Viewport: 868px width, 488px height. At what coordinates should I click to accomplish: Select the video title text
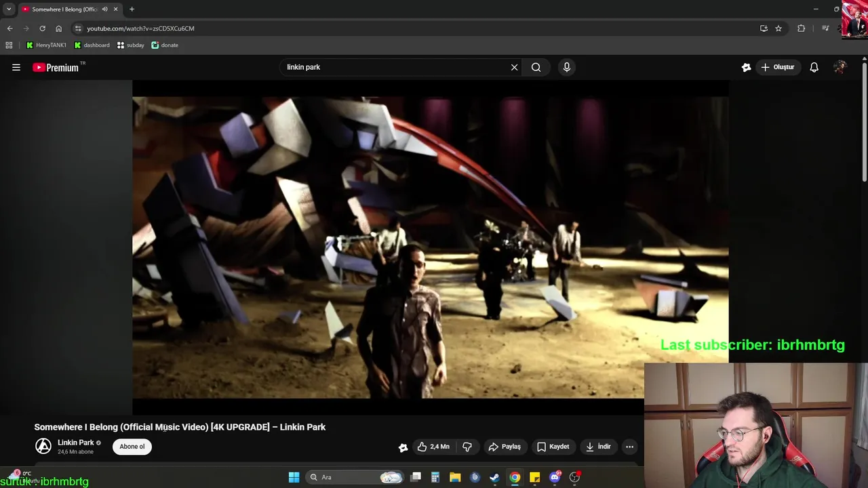point(180,427)
